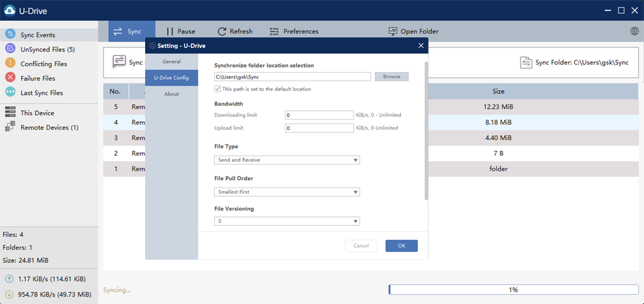Expand the File Pull Order dropdown

(x=287, y=192)
